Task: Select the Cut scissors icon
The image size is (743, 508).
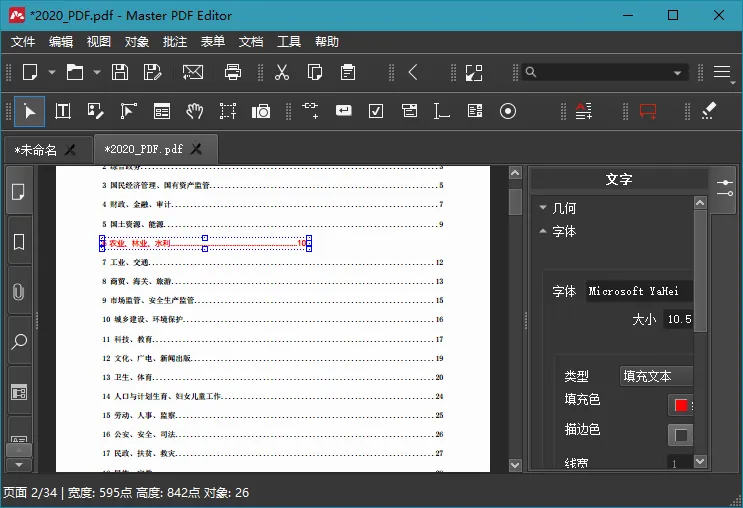Action: 282,72
